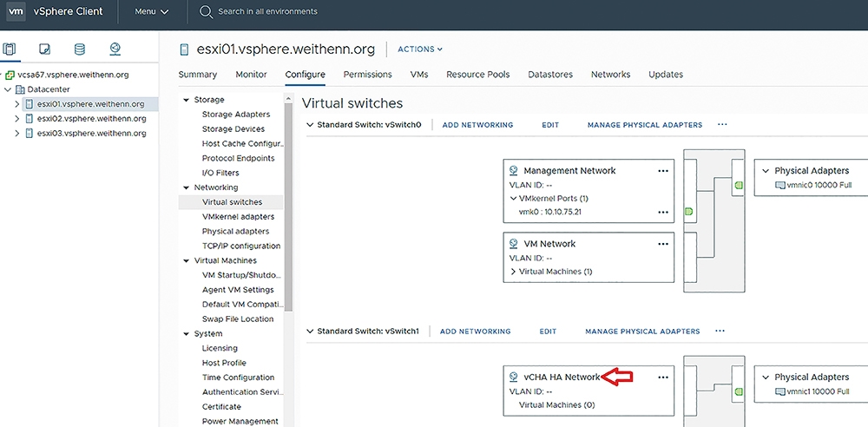Viewport: 868px width, 427px height.
Task: Expand Virtual Machines (1) under VM Network
Action: [513, 272]
